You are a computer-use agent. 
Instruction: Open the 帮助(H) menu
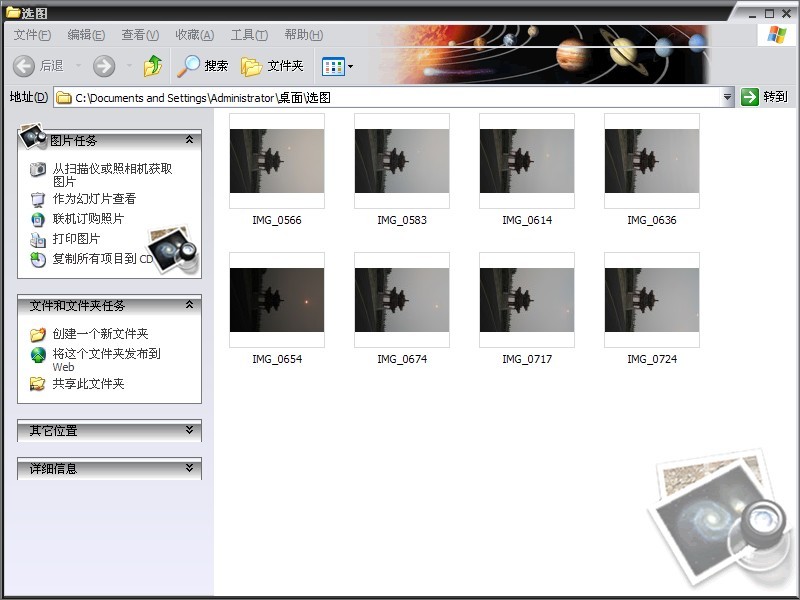[304, 35]
